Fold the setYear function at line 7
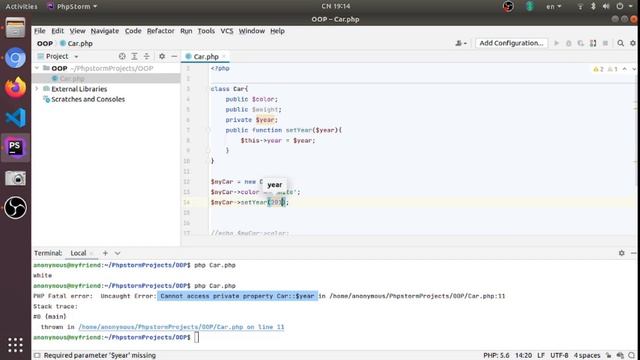 (x=208, y=130)
